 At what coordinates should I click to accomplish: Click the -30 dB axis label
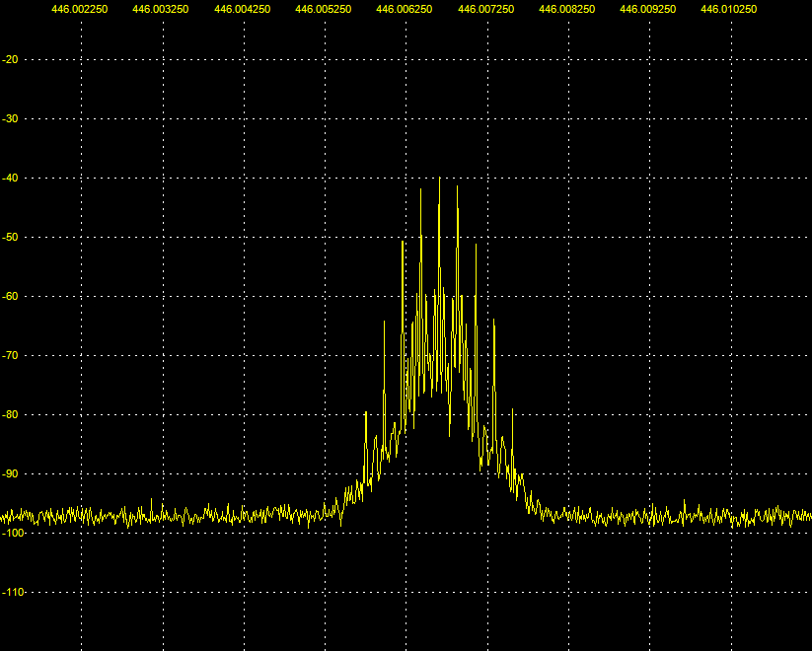[10, 118]
